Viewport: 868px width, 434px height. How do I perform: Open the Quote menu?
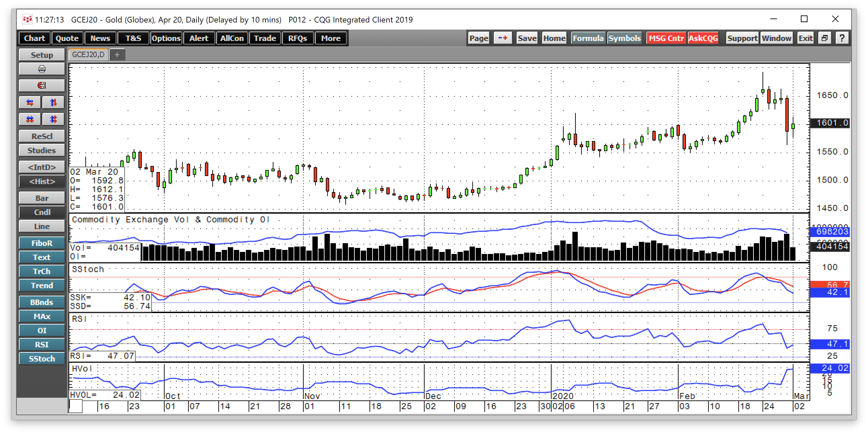tap(67, 38)
